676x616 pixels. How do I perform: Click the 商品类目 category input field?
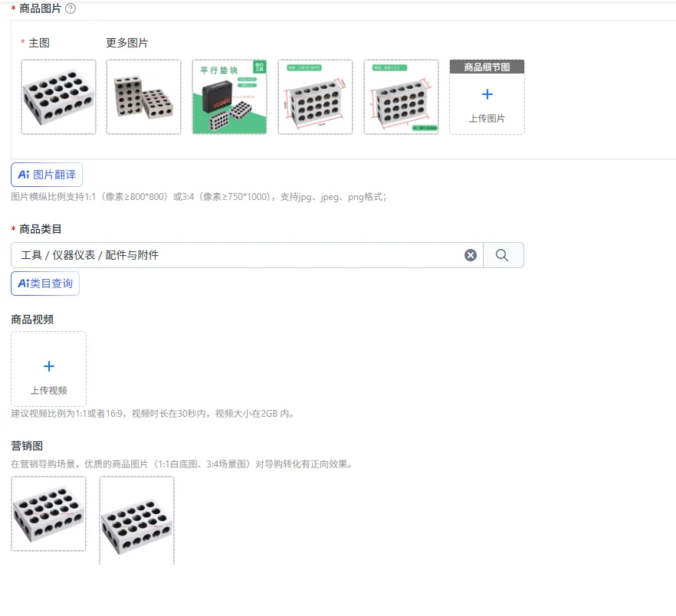(x=247, y=255)
